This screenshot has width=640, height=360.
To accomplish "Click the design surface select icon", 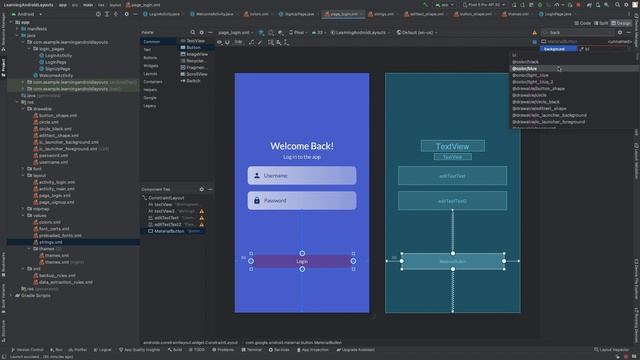I will [261, 32].
